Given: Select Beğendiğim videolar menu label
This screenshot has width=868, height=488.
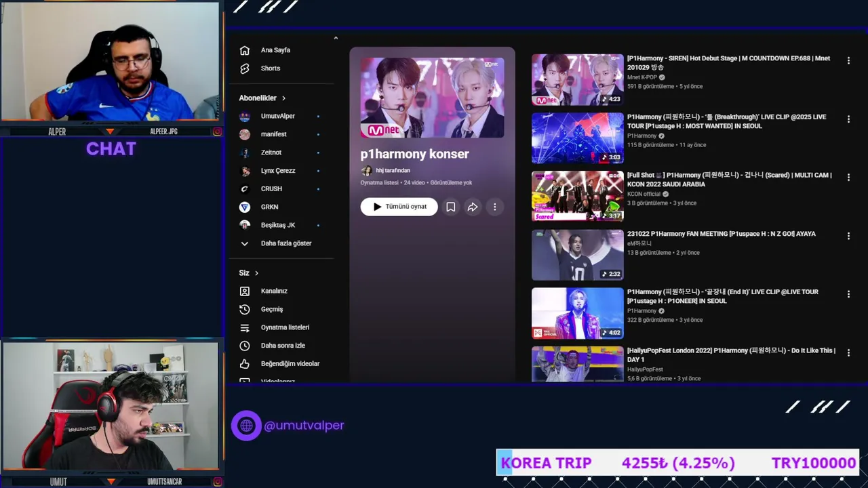Looking at the screenshot, I should 290,364.
